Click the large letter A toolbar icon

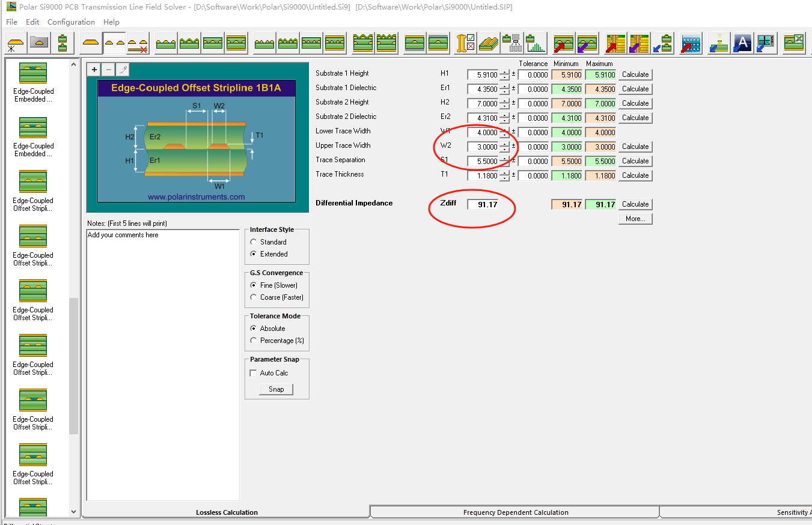743,43
